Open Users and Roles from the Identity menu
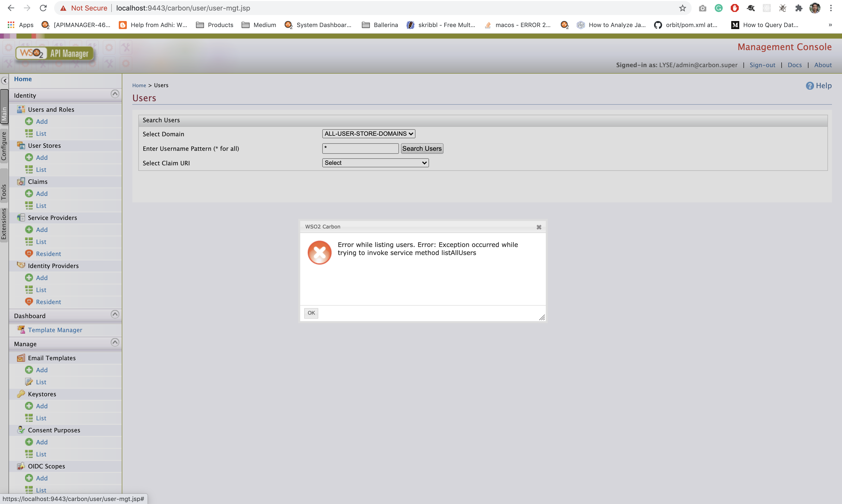842x504 pixels. [21, 109]
